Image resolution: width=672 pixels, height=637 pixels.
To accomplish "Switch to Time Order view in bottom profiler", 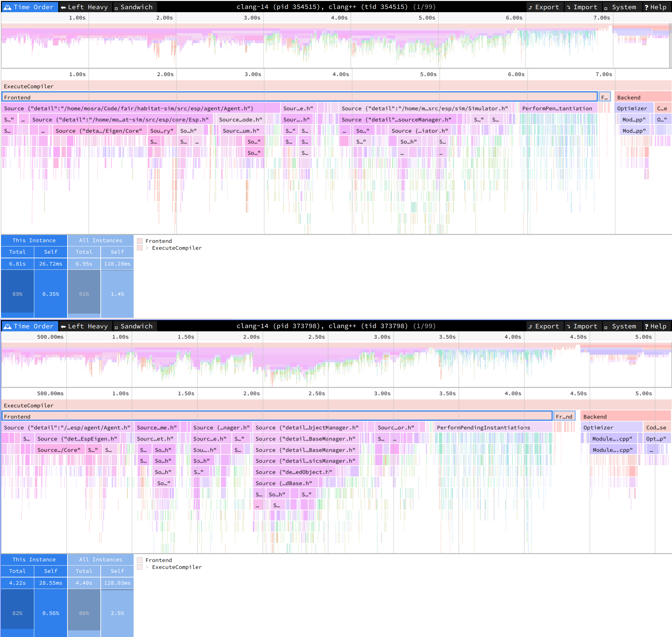I will coord(29,326).
